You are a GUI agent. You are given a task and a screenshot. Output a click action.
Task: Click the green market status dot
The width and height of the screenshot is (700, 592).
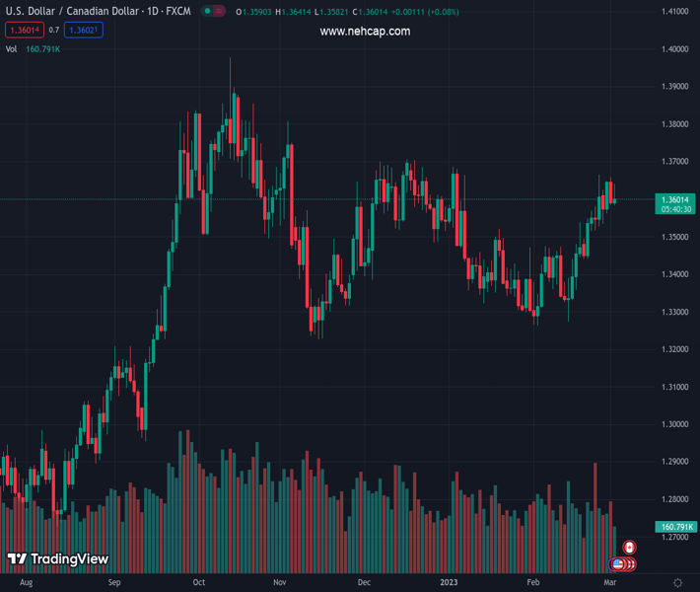click(x=207, y=12)
